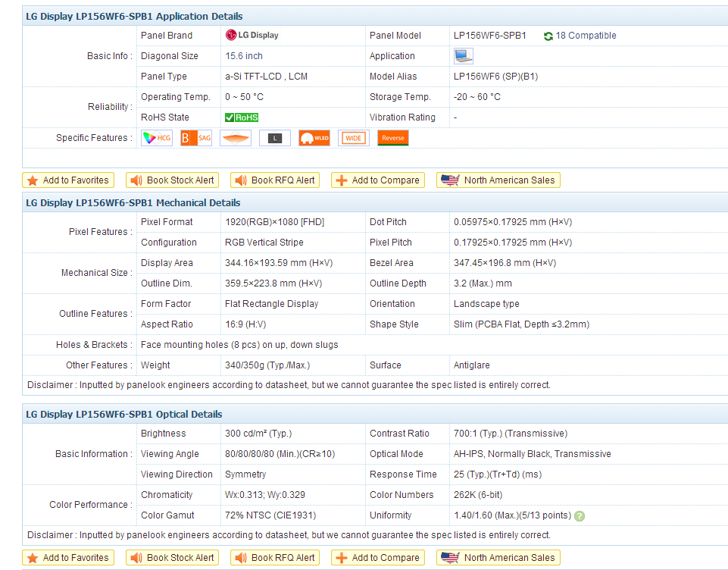The width and height of the screenshot is (728, 570).
Task: Click the laptop application icon
Action: (x=464, y=56)
